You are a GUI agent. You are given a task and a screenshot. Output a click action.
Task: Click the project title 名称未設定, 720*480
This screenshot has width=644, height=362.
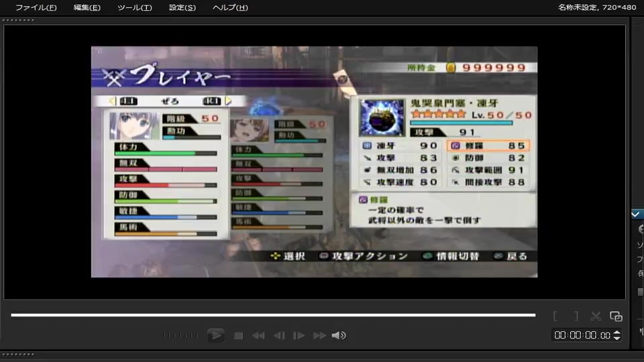click(x=597, y=7)
